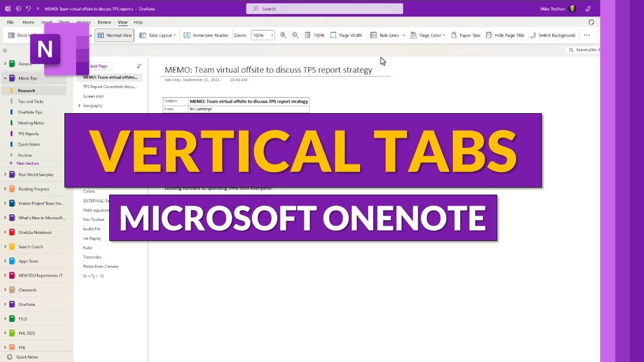This screenshot has height=362, width=644.
Task: Open the Immersive Reader
Action: pyautogui.click(x=206, y=35)
